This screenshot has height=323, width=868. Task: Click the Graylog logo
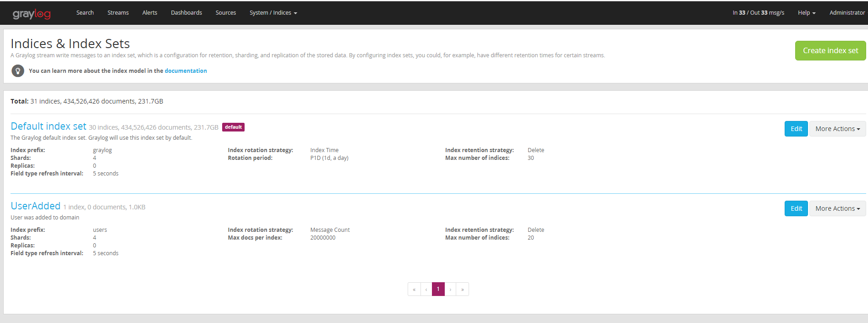point(32,14)
